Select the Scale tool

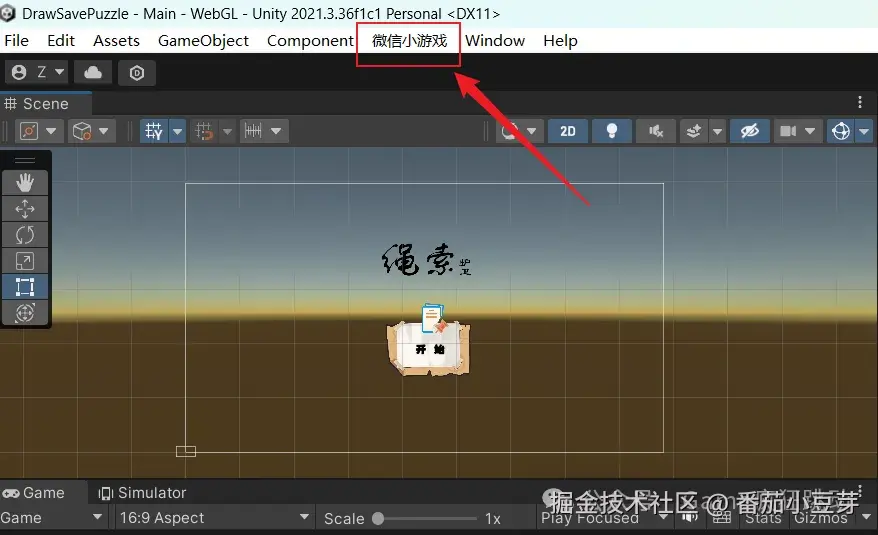click(x=25, y=260)
